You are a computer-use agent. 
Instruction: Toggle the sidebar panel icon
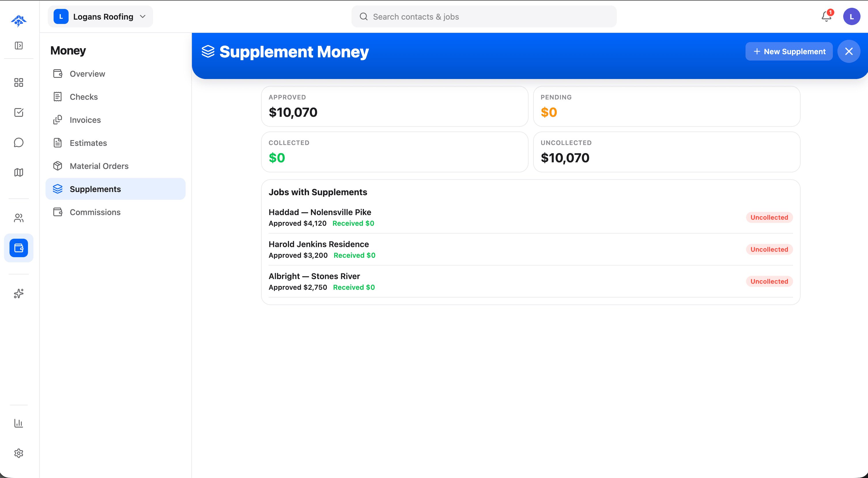pos(19,46)
